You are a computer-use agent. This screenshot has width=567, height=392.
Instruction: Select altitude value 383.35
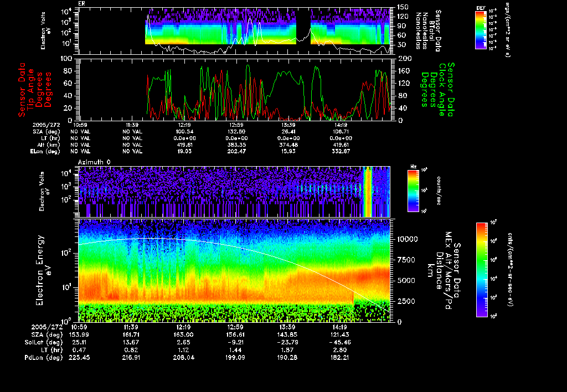pyautogui.click(x=236, y=145)
